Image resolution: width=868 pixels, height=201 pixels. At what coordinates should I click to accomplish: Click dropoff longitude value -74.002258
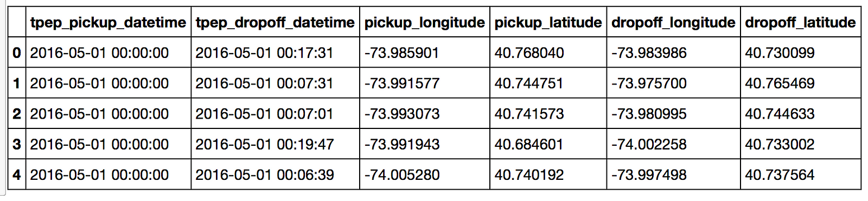(649, 144)
